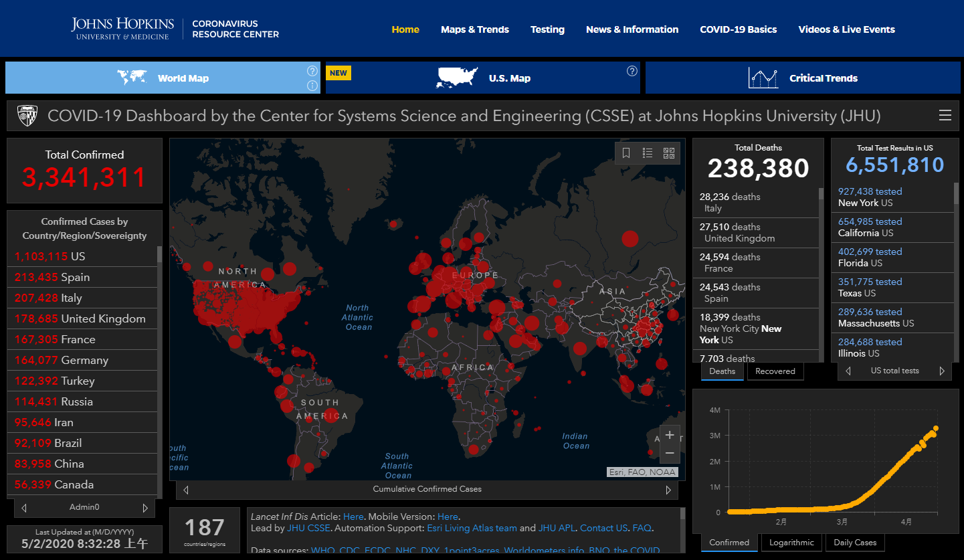Select the Spain row in confirmed cases

[x=83, y=277]
